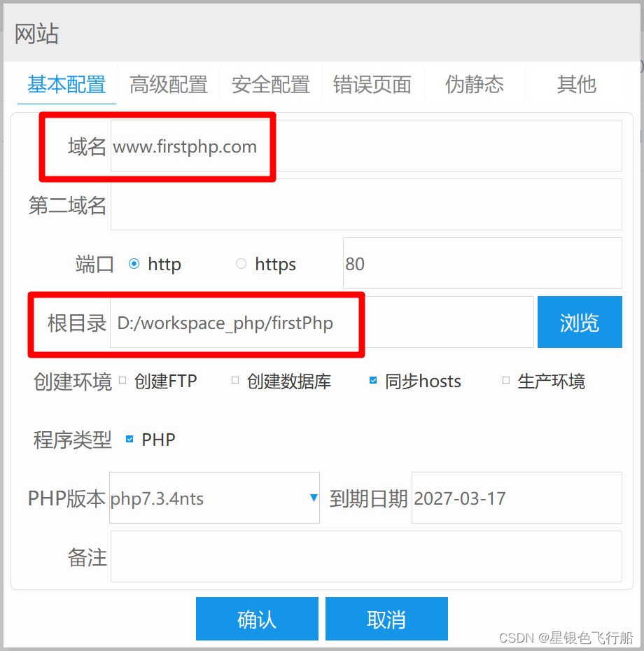Image resolution: width=644 pixels, height=651 pixels.
Task: Enable the 创建FTP checkbox
Action: (x=122, y=380)
